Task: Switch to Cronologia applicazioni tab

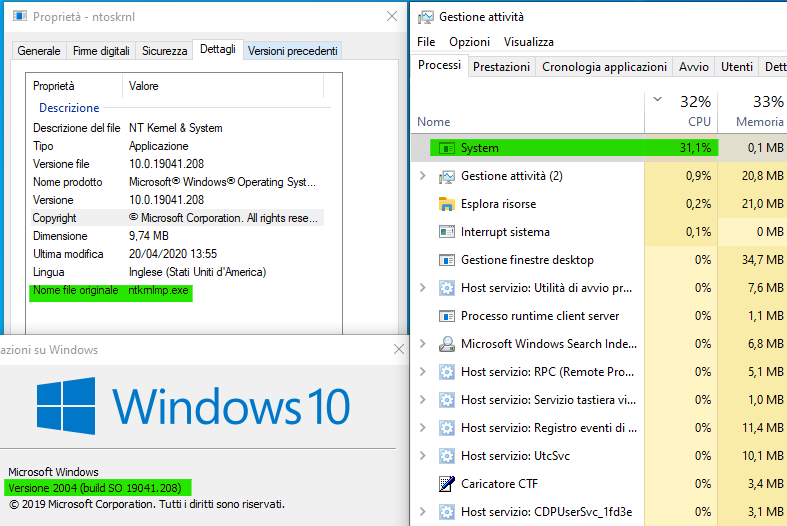Action: click(604, 67)
